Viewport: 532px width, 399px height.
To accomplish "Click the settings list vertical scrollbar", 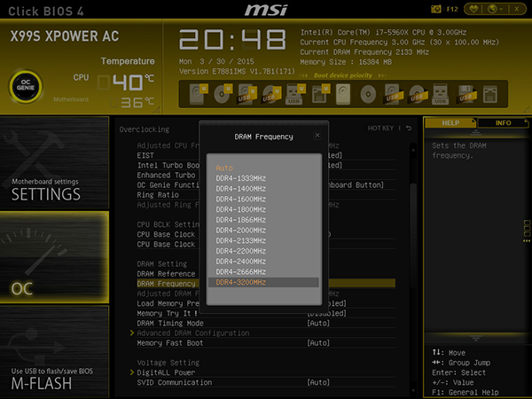I will tap(413, 234).
